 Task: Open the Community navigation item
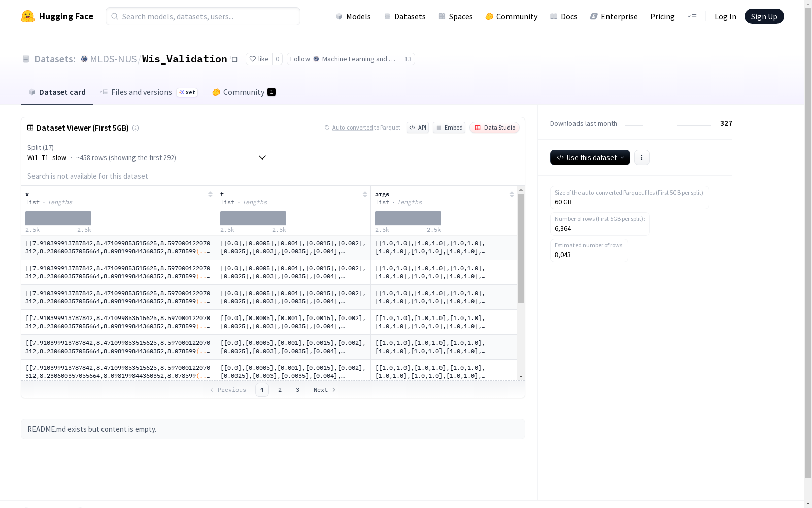tap(511, 16)
